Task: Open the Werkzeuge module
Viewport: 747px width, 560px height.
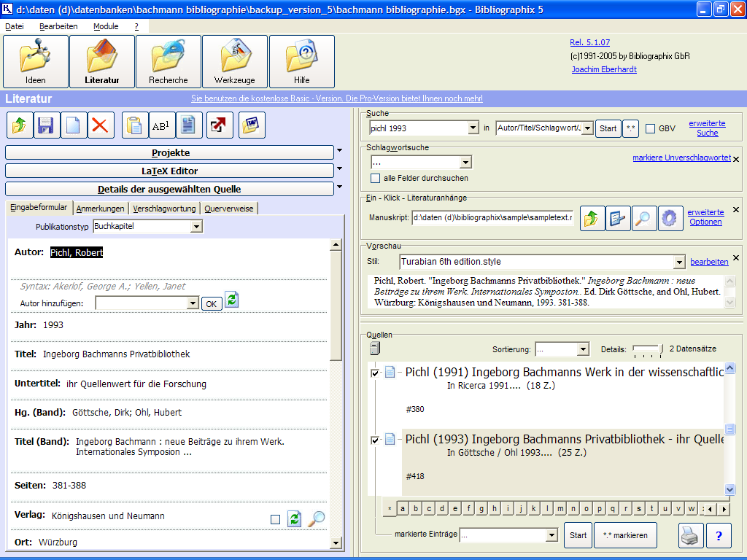Action: (234, 62)
